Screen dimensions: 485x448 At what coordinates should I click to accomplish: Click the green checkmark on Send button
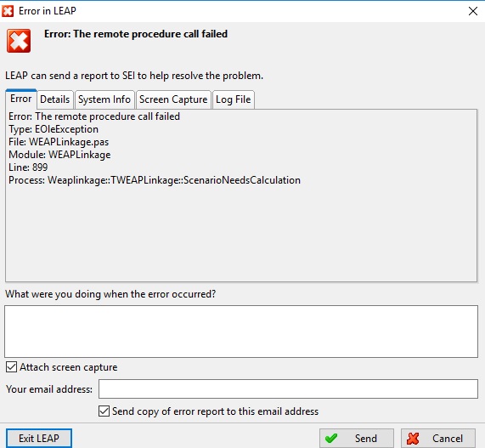[331, 438]
